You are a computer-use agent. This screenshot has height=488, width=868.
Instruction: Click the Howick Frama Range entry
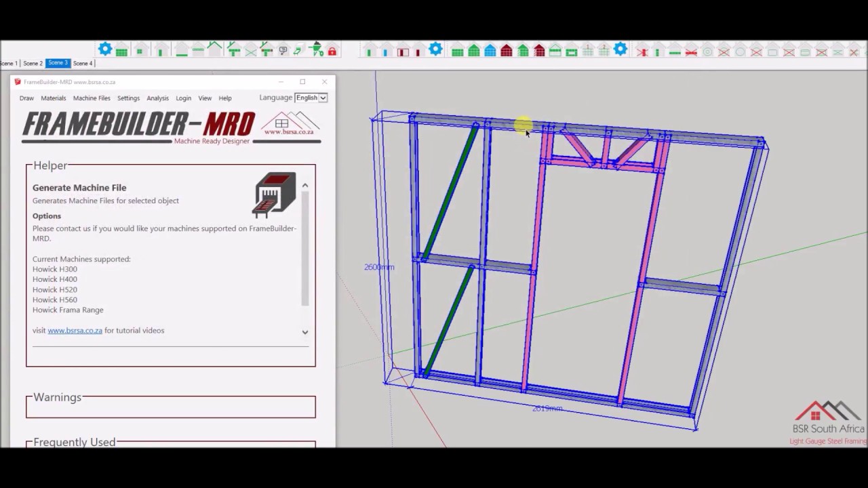(x=68, y=310)
